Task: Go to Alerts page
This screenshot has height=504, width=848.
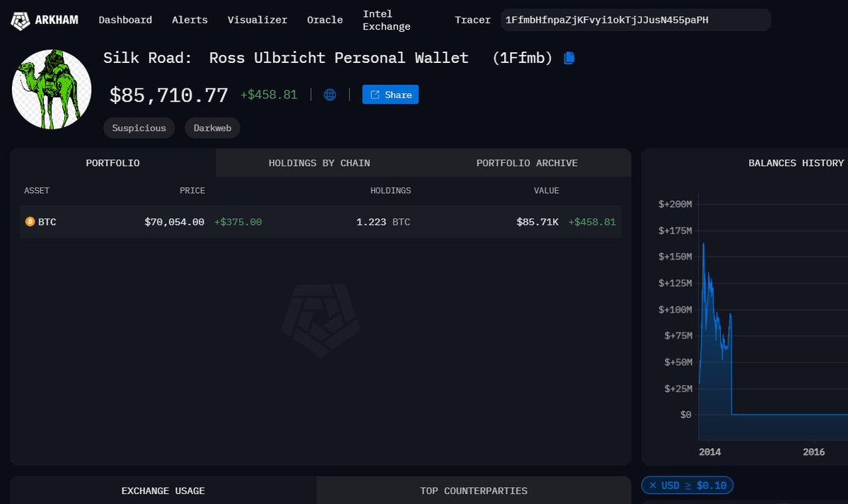Action: coord(190,20)
